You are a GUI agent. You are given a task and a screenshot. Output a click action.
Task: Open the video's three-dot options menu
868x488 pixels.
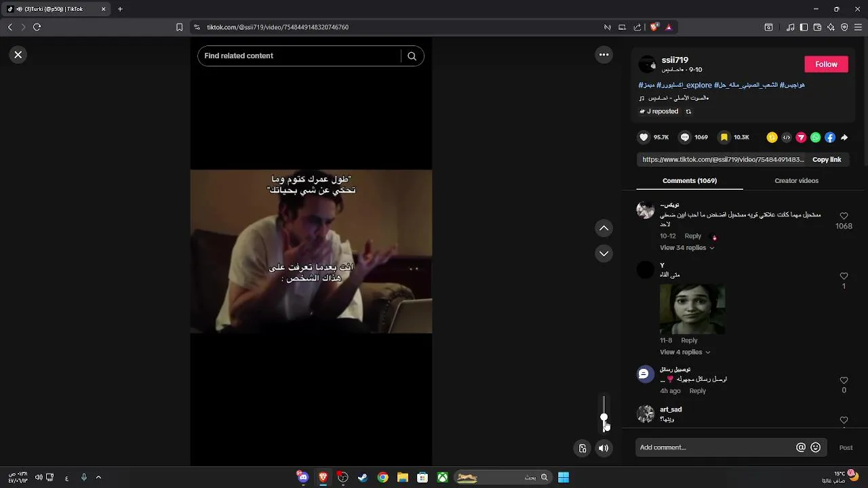coord(604,55)
